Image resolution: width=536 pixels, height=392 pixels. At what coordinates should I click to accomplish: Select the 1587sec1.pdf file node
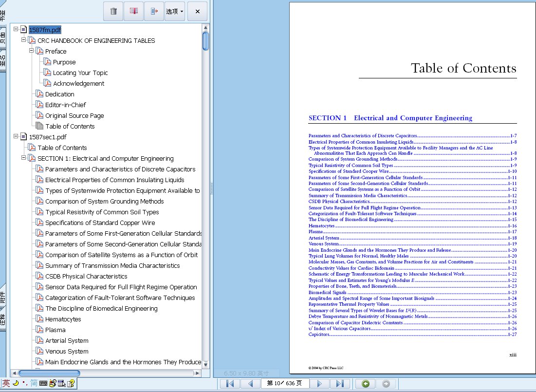(x=48, y=137)
